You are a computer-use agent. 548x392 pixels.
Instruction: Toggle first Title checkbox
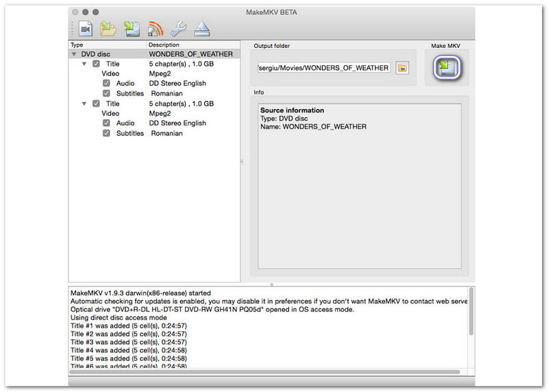click(x=96, y=64)
